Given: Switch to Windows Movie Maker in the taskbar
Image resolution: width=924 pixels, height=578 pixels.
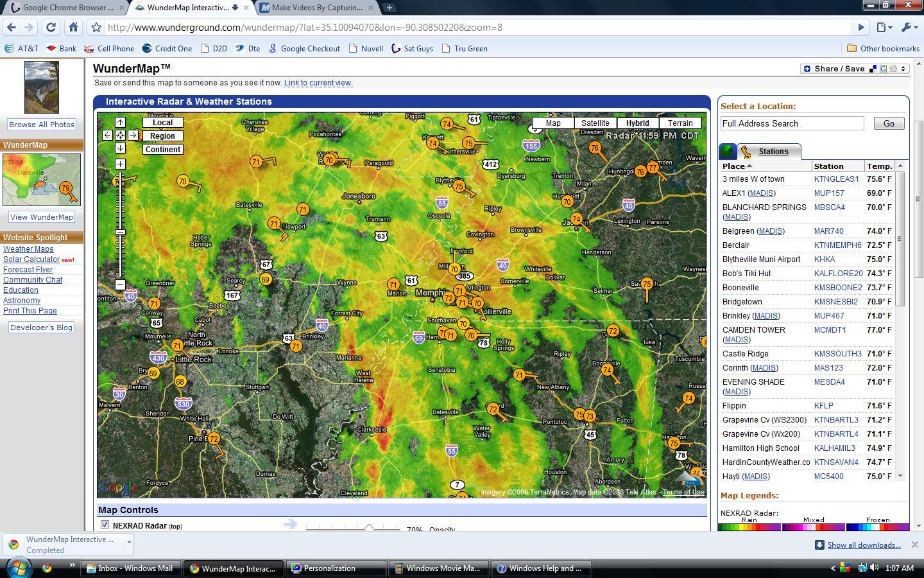Looking at the screenshot, I should pyautogui.click(x=439, y=568).
